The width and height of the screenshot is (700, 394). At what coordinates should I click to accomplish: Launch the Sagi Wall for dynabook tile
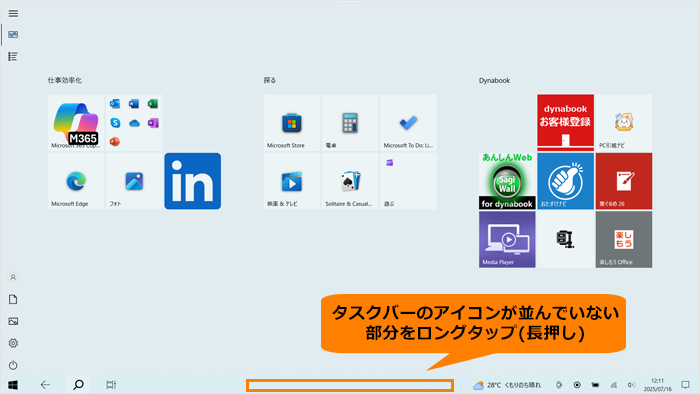507,181
